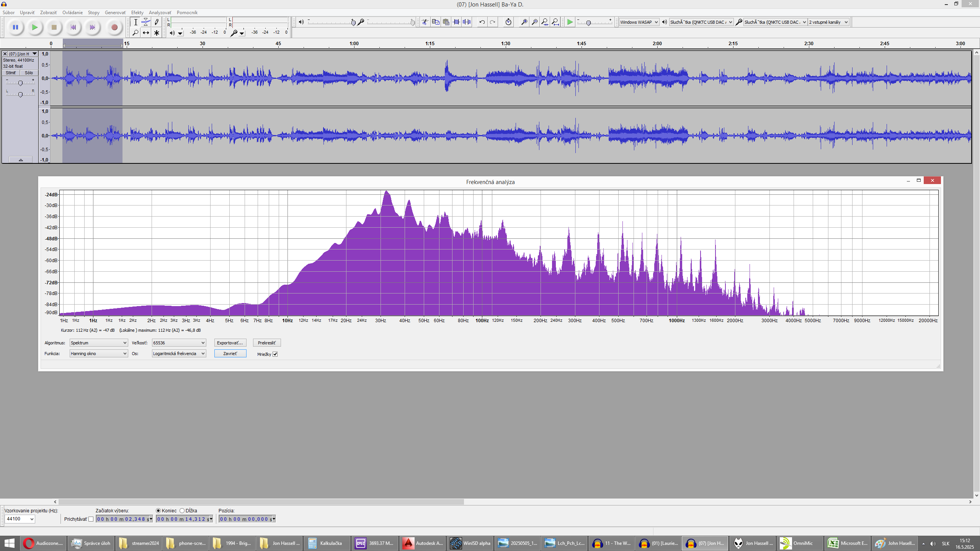Image resolution: width=980 pixels, height=551 pixels.
Task: Enable the Prichytávať snap checkbox
Action: (x=91, y=519)
